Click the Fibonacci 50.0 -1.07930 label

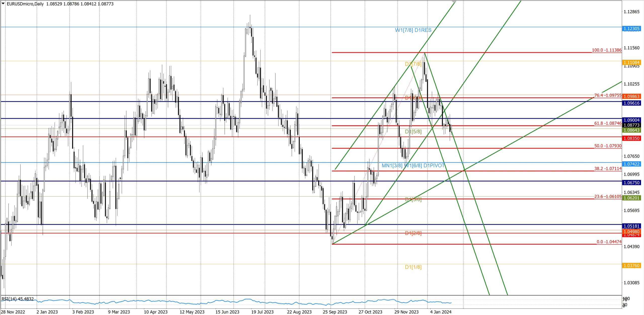[x=608, y=146]
